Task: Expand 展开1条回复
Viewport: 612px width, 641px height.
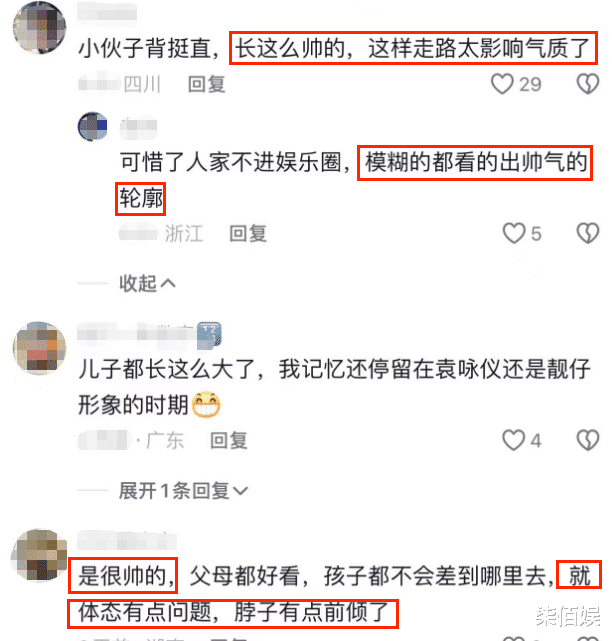Action: [183, 490]
